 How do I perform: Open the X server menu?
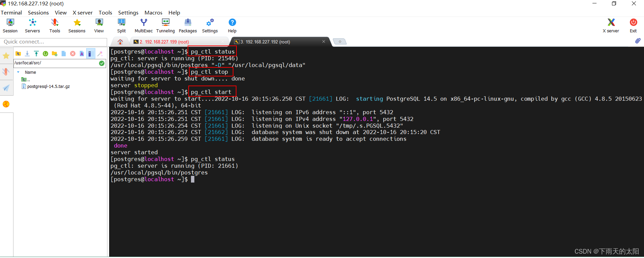pos(83,12)
